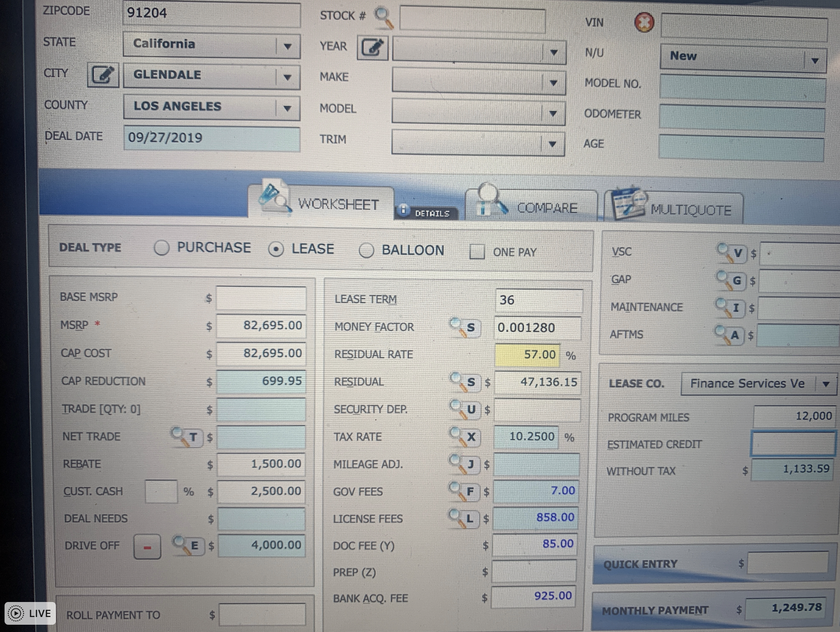Click the Base MSRP field
This screenshot has height=632, width=840.
(x=261, y=299)
